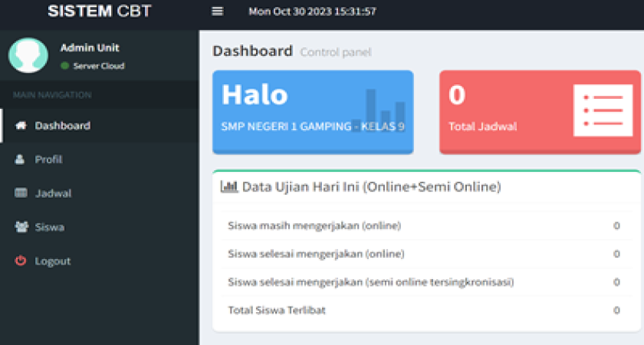Click the Admin Unit user name
The image size is (644, 345).
[90, 48]
